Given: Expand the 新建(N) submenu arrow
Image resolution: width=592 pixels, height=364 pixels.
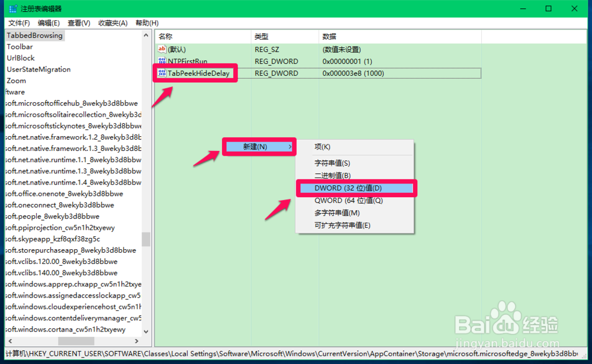Looking at the screenshot, I should 290,147.
